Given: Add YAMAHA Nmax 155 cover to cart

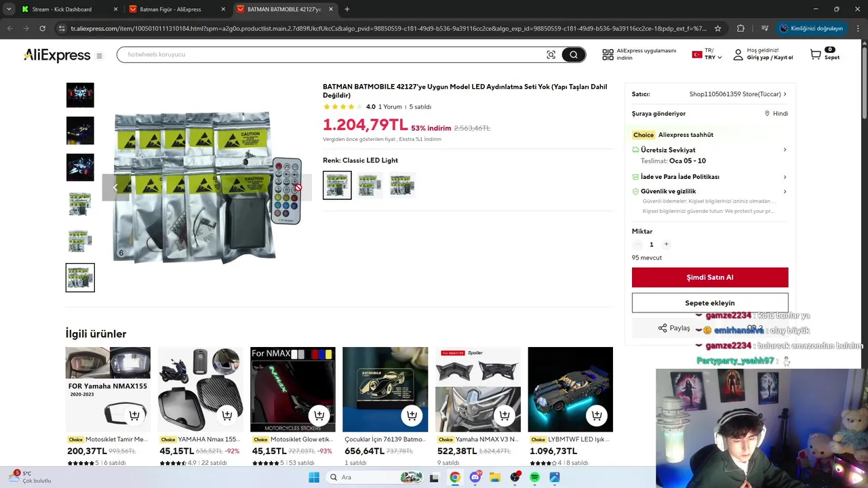Looking at the screenshot, I should click(226, 415).
